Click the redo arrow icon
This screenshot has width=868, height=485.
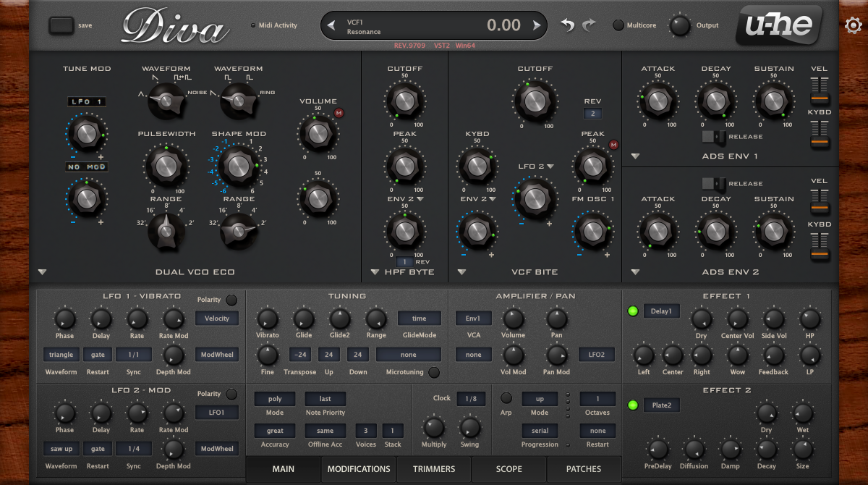click(x=589, y=25)
